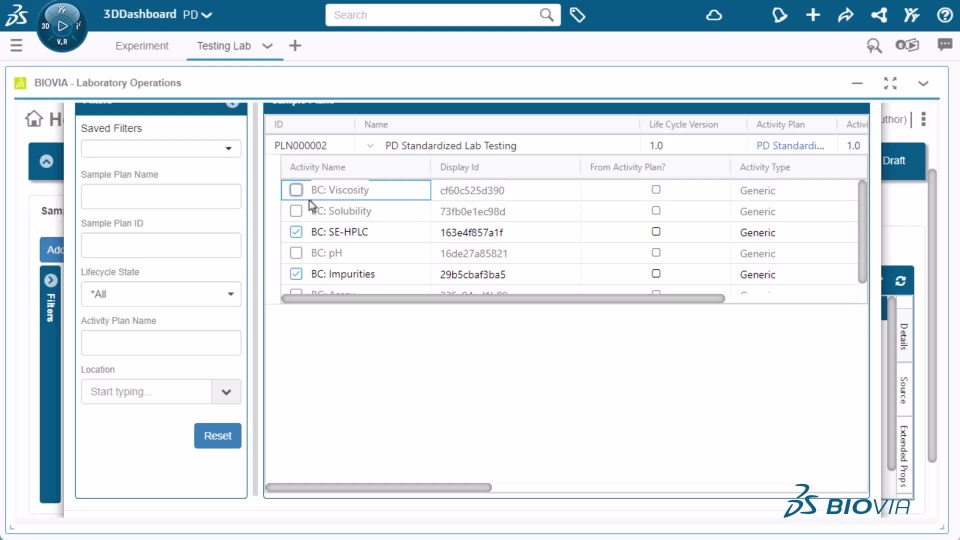Uncheck the BC: SE-HPLC checkbox
960x540 pixels.
coord(296,232)
